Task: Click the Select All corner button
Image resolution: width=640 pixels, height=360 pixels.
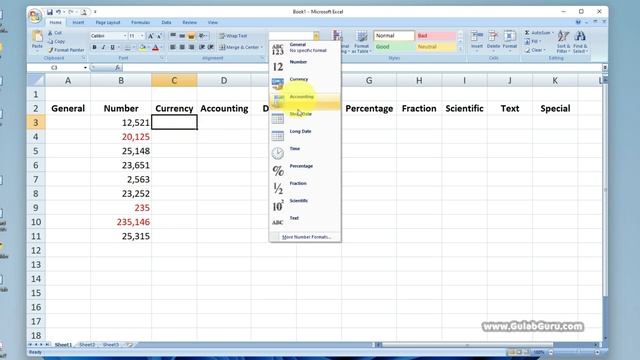Action: click(36, 80)
